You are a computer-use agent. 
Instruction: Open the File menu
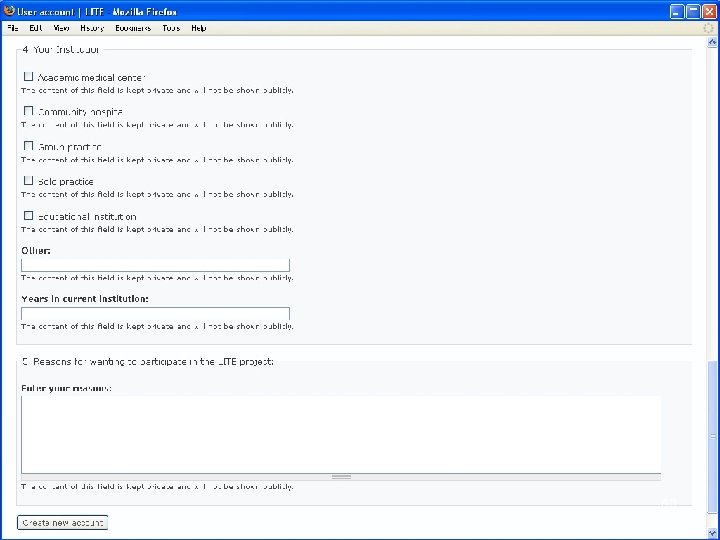(13, 28)
